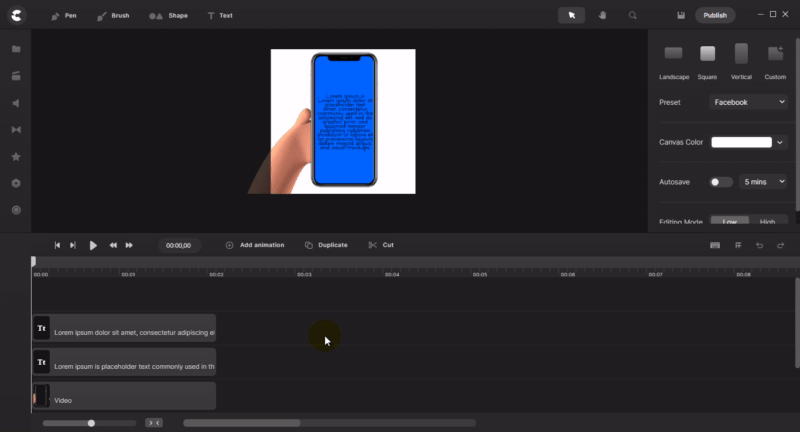Click the timeline zoom slider handle
The image size is (800, 432).
tap(91, 423)
